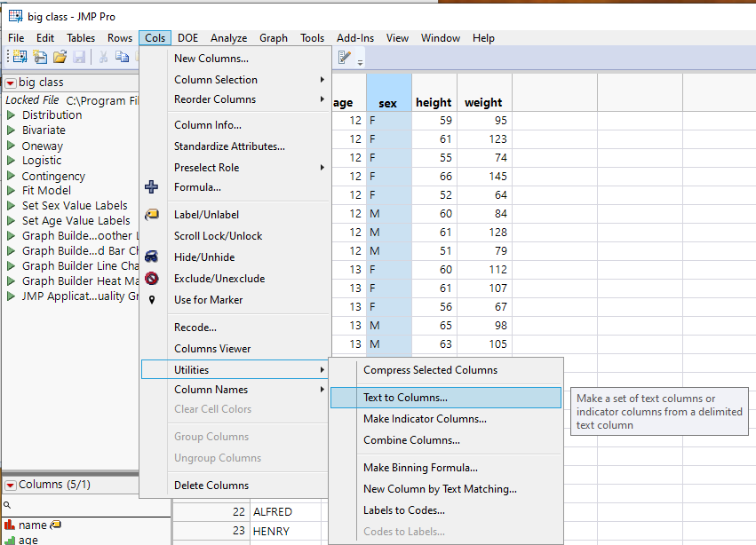Image resolution: width=756 pixels, height=545 pixels.
Task: Choose Recode... from the menu
Action: coord(195,328)
